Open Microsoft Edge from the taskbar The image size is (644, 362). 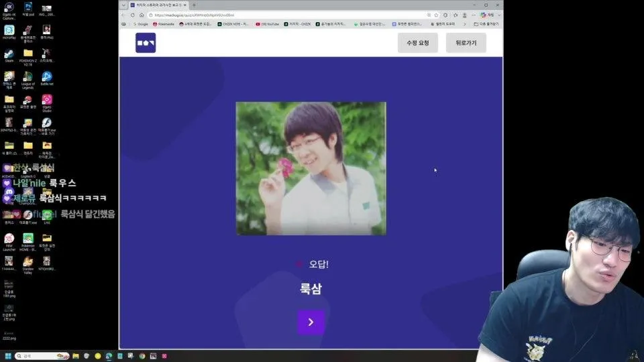coord(109,356)
